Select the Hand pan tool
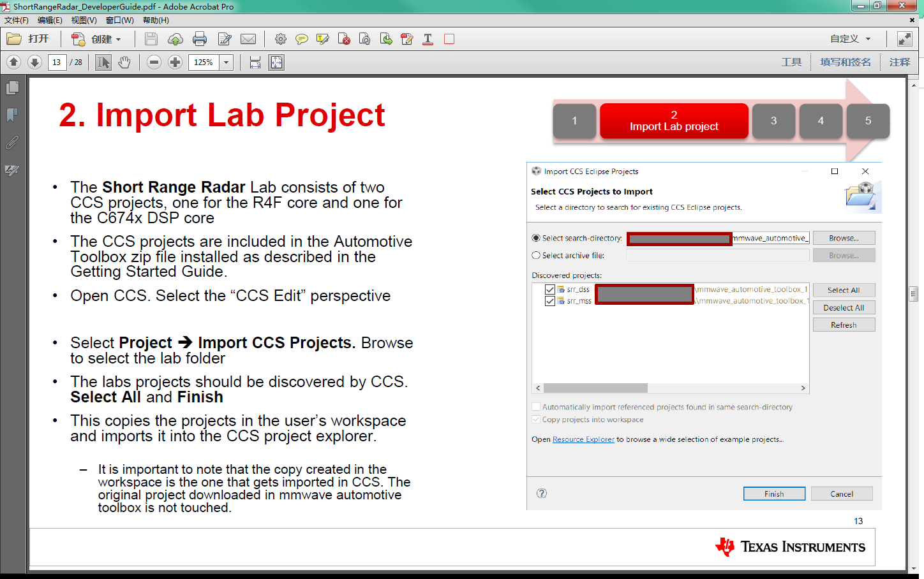Viewport: 924px width, 579px height. point(124,62)
